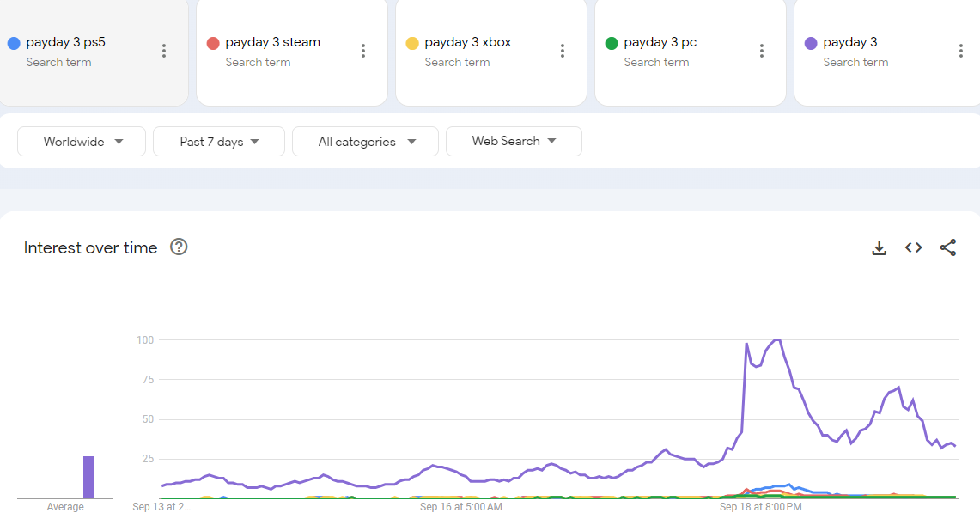Click the purple Average bar for payday 3

tap(88, 477)
